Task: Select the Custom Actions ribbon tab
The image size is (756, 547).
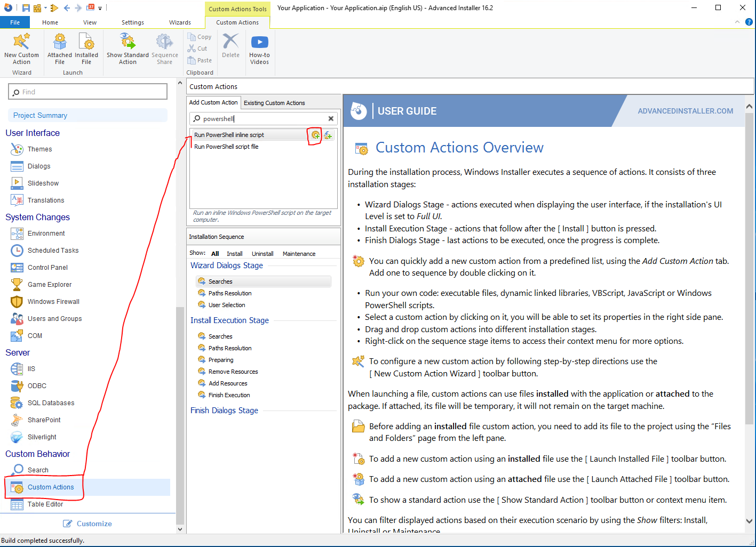Action: (237, 22)
